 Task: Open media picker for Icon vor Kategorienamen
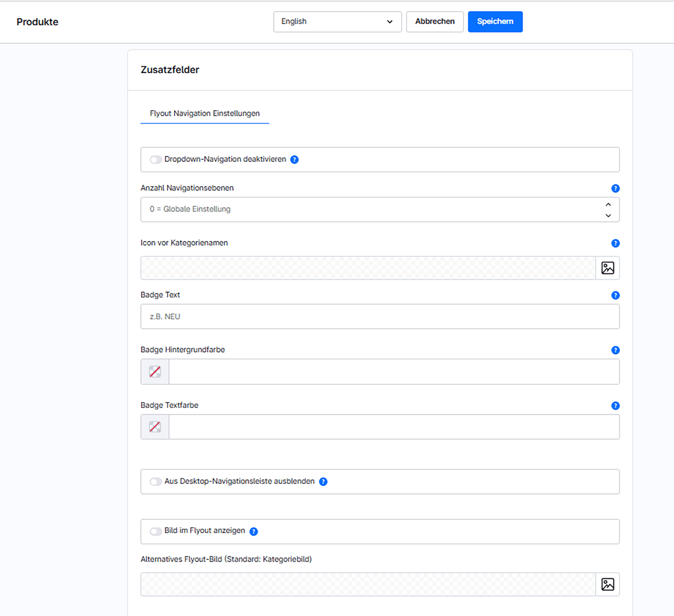coord(607,268)
